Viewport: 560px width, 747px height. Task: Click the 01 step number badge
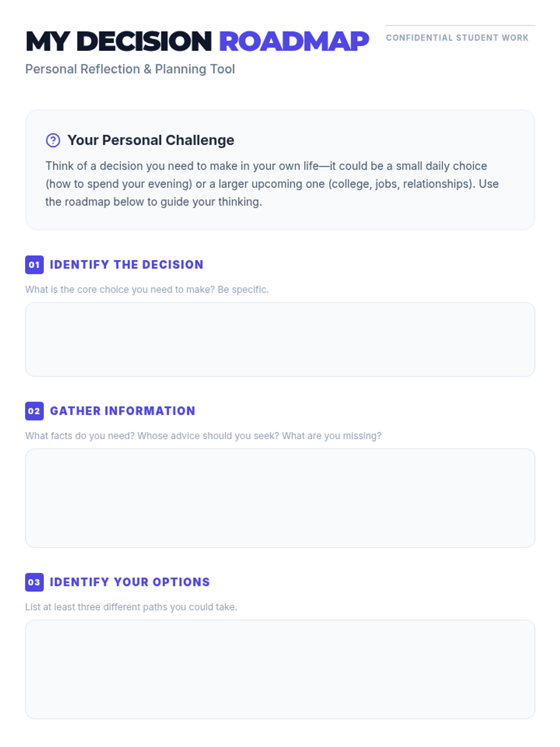coord(34,265)
